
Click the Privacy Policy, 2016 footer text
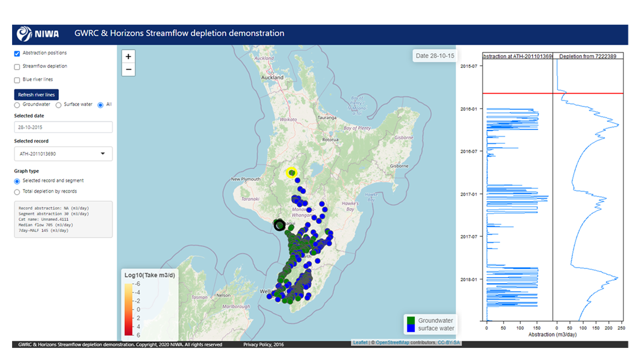click(263, 345)
